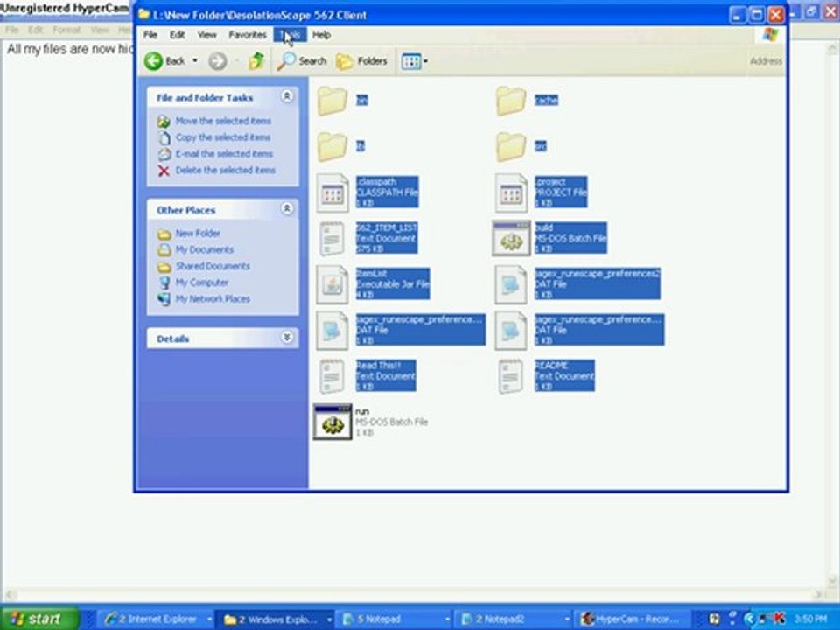This screenshot has height=630, width=840.
Task: Select the .classpath file icon
Action: pos(332,192)
